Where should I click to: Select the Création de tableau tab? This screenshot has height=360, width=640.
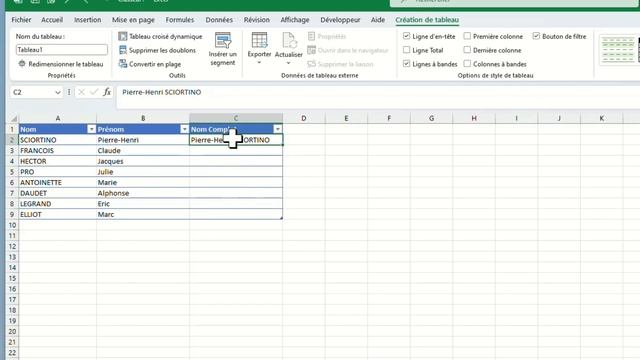pos(427,20)
